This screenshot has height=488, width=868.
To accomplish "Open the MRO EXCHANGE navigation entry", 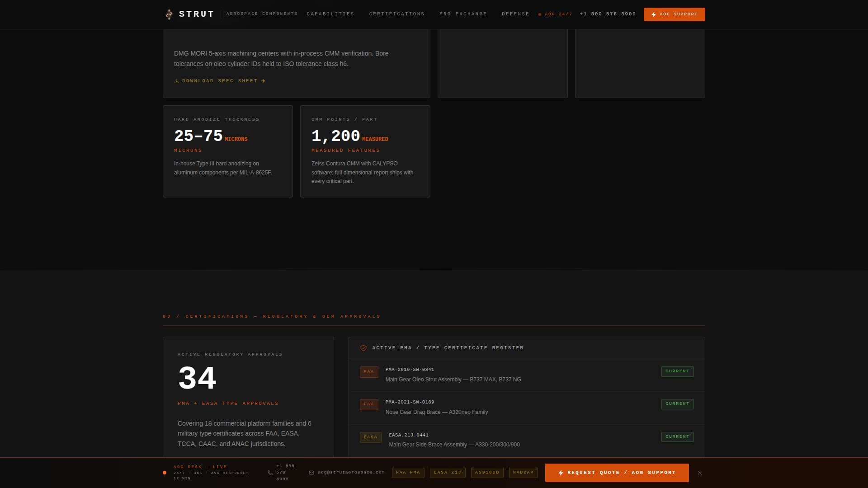I will pos(463,14).
